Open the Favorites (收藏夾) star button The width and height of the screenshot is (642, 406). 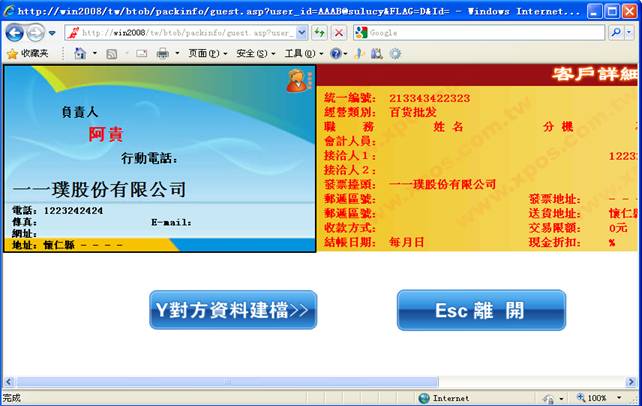click(27, 53)
